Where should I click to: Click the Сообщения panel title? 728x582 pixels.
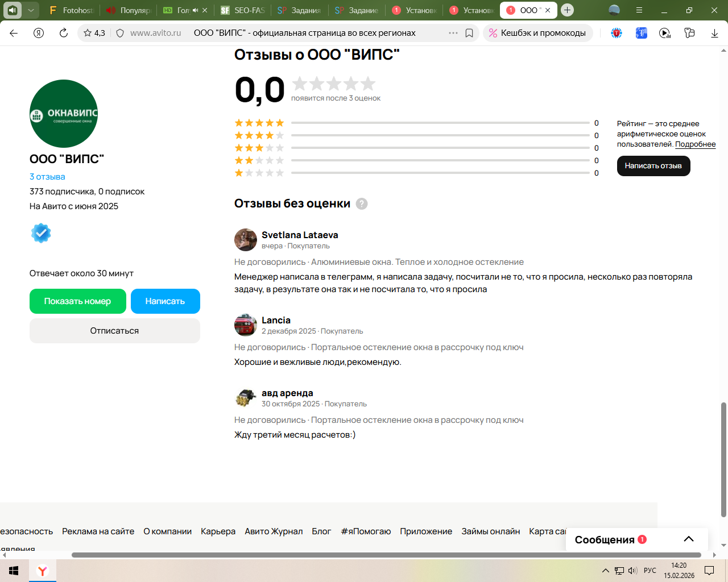(x=605, y=539)
